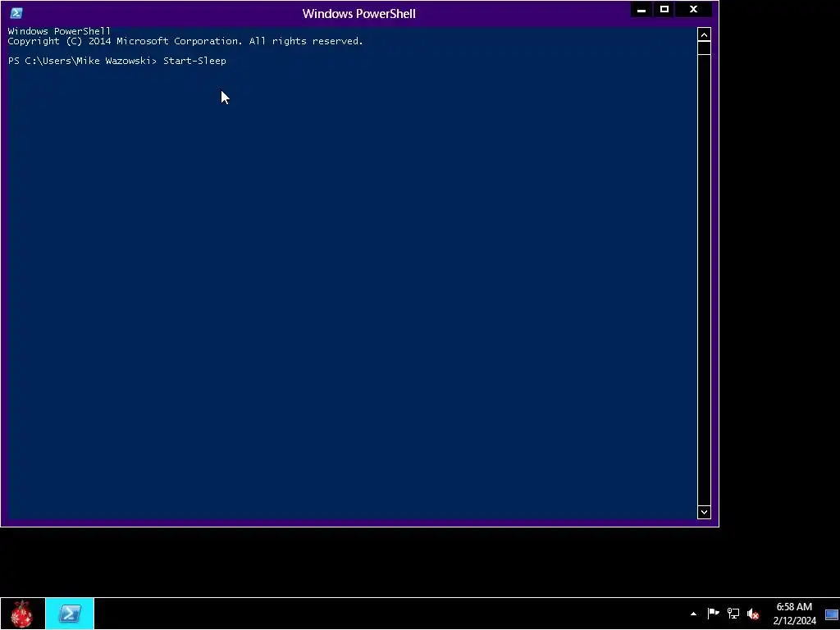Show hidden tray icons arrow
Image resolution: width=840 pixels, height=630 pixels.
(x=693, y=614)
